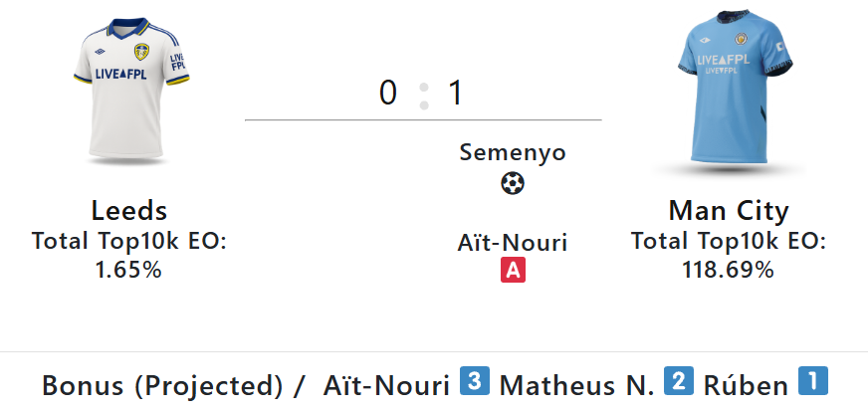Click the Man City team name
Image resolution: width=868 pixels, height=413 pixels.
pos(729,211)
